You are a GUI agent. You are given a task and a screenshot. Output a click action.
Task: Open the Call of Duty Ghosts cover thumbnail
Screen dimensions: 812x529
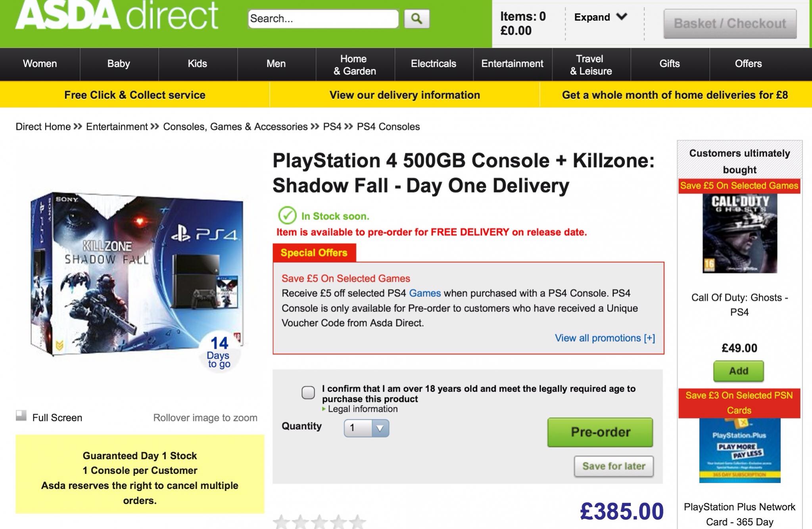740,234
